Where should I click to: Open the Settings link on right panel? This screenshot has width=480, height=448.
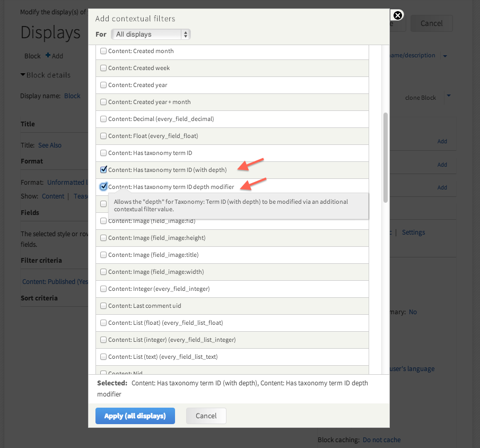click(x=413, y=232)
